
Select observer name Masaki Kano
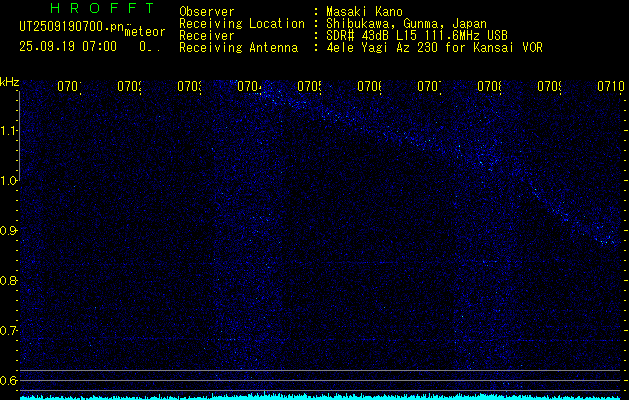pyautogui.click(x=364, y=11)
